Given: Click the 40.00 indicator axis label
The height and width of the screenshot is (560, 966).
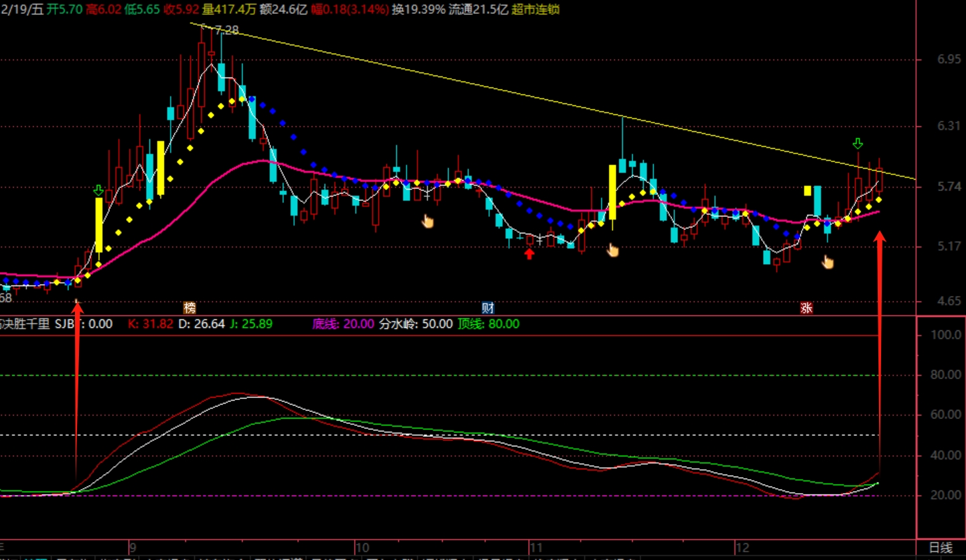Looking at the screenshot, I should tap(946, 455).
